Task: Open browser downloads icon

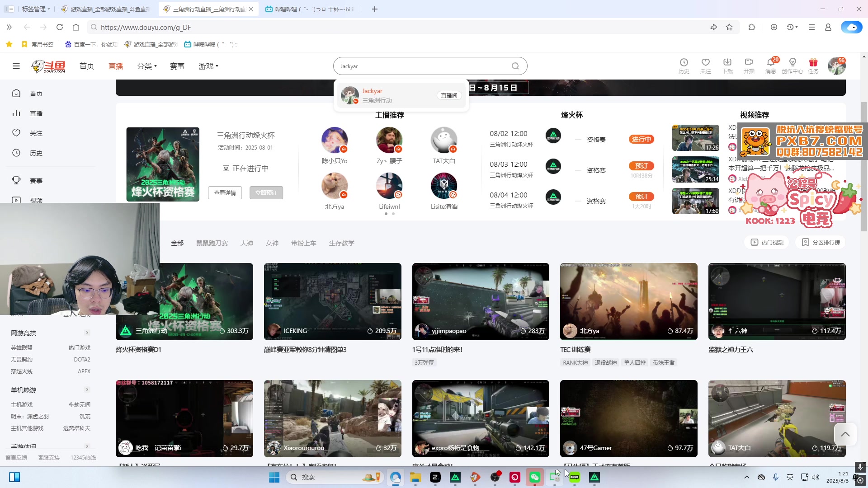Action: pos(774,27)
